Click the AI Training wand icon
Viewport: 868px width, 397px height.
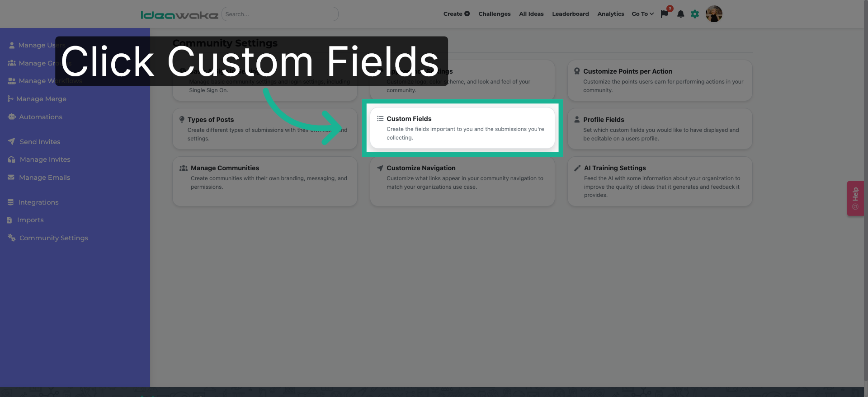pos(577,168)
